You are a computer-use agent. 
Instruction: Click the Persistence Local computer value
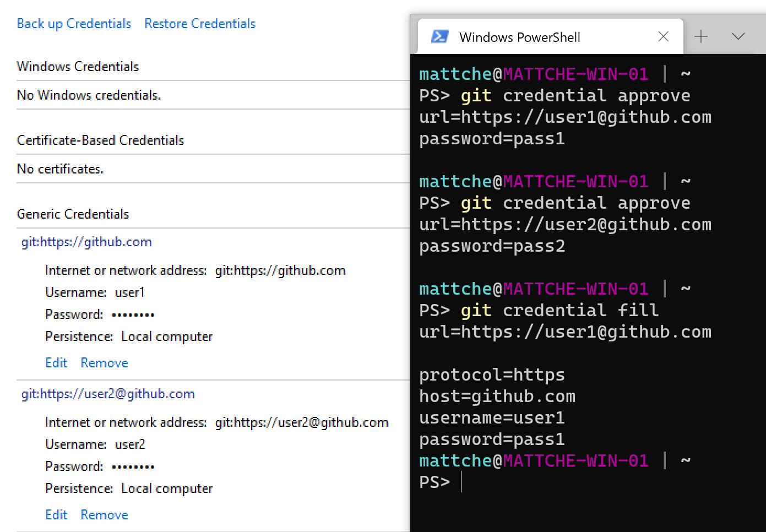click(x=166, y=336)
